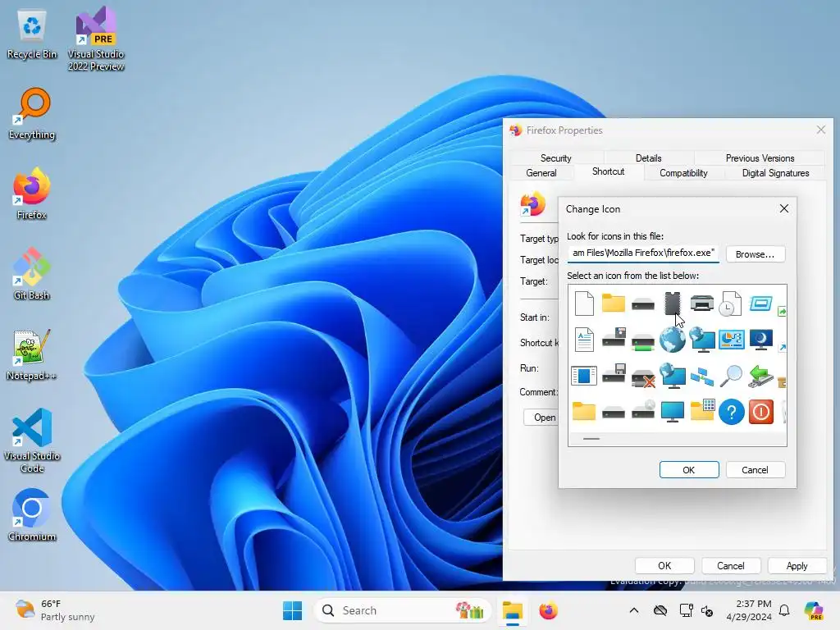Open the weather widget showing 66°F

coord(55,610)
